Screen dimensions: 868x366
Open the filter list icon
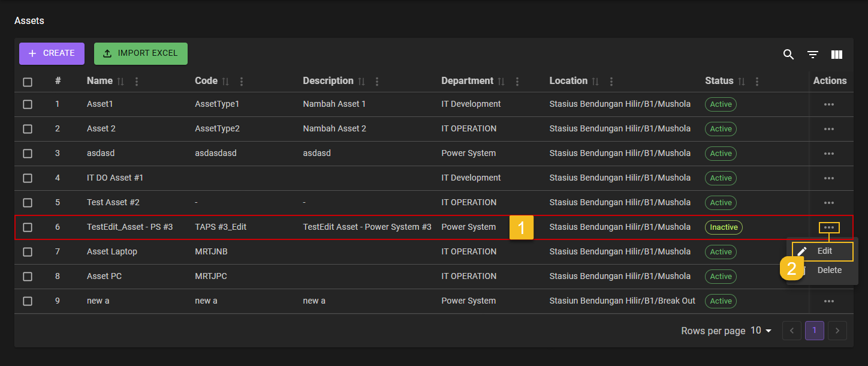pyautogui.click(x=812, y=55)
